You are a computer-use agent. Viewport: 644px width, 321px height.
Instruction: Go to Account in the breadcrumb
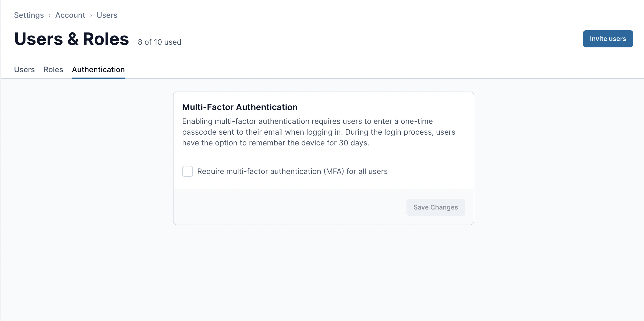(x=70, y=15)
